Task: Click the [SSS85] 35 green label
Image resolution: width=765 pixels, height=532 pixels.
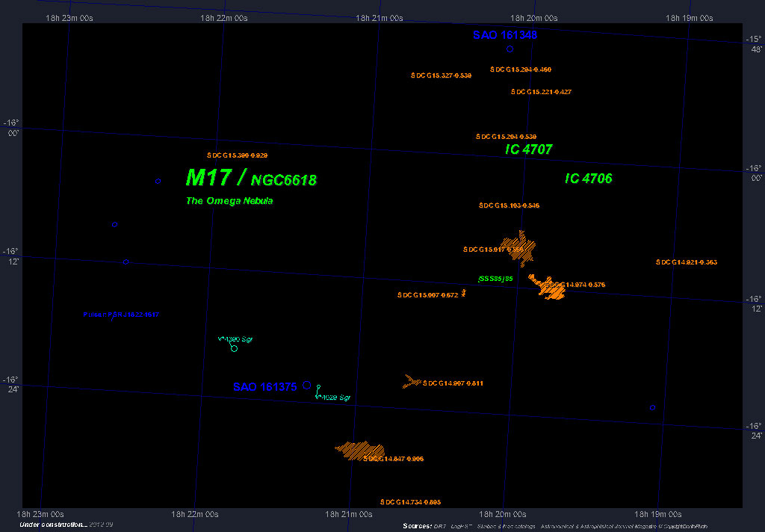Action: (x=495, y=279)
